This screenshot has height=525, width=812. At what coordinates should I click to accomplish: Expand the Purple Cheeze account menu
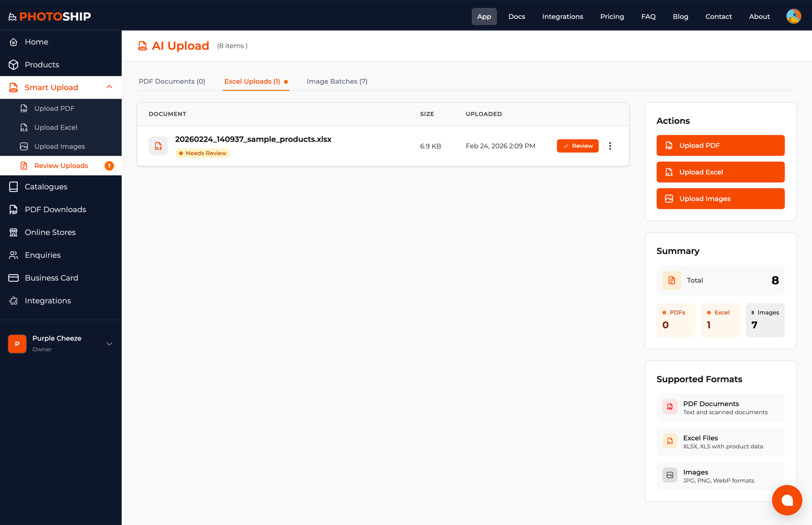tap(109, 344)
